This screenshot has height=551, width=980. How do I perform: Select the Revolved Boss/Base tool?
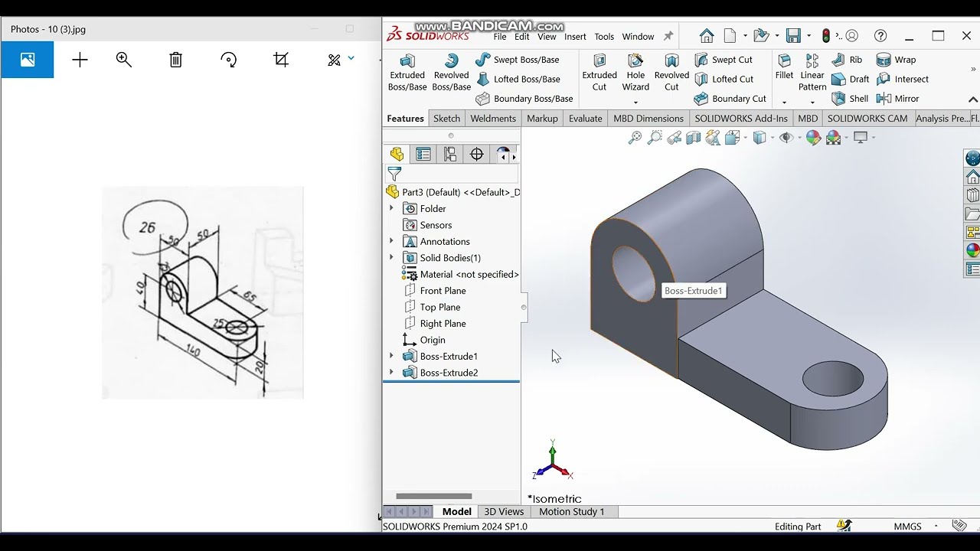click(x=452, y=73)
